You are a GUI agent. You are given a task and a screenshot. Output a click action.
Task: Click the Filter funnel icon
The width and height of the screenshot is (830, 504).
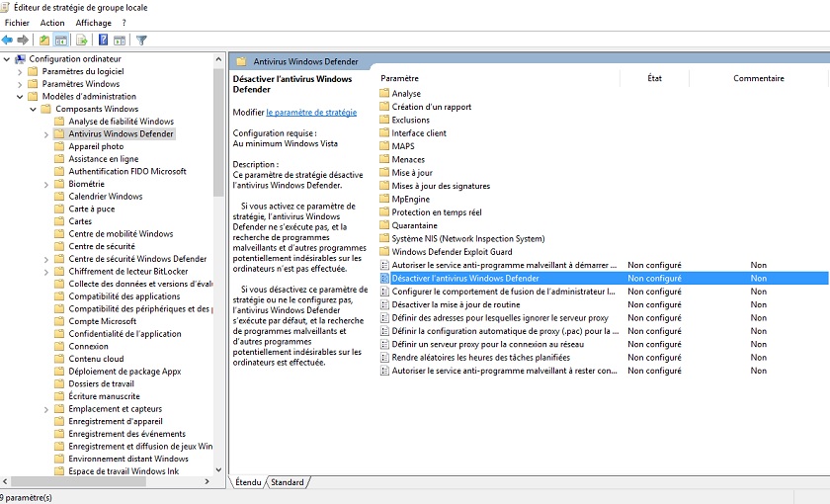(x=141, y=40)
